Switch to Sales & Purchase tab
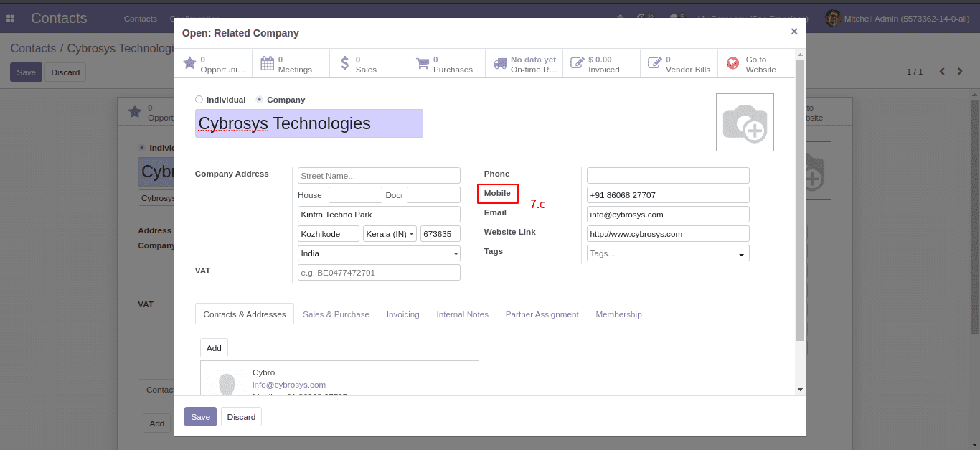 tap(336, 314)
